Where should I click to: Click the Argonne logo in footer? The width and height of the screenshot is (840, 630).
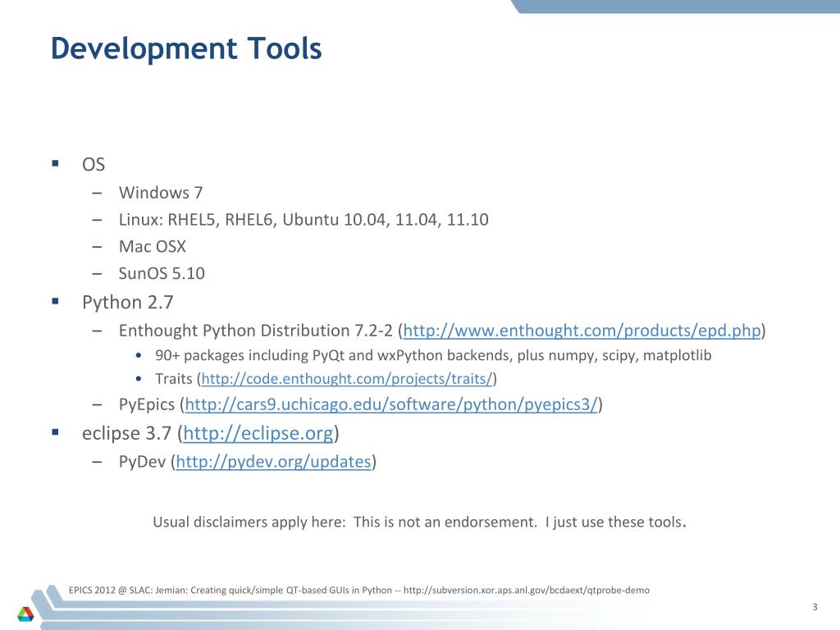point(25,614)
